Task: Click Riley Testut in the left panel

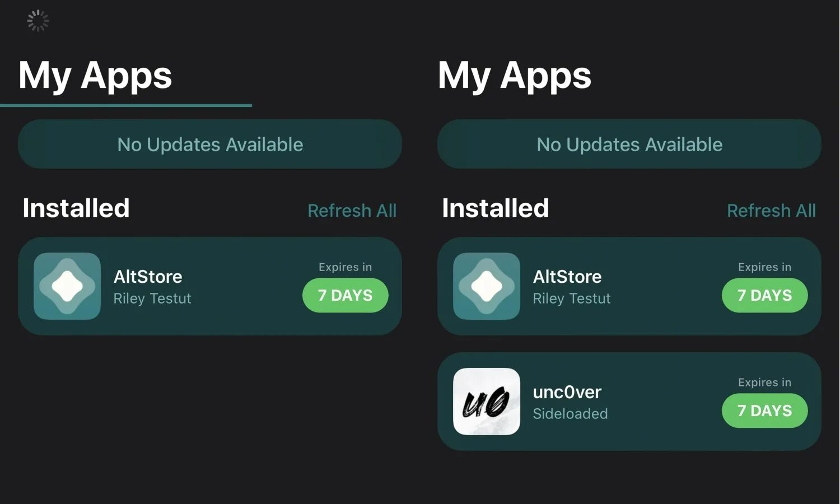Action: (x=152, y=298)
